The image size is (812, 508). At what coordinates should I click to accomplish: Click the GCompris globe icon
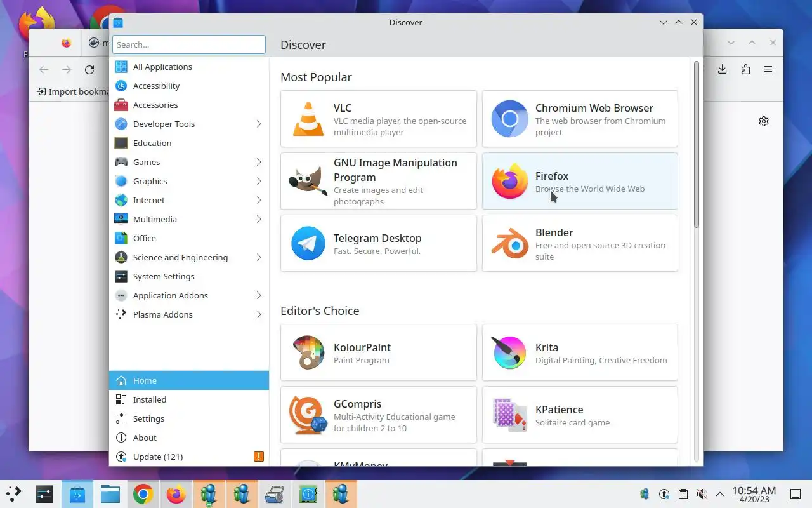click(308, 415)
